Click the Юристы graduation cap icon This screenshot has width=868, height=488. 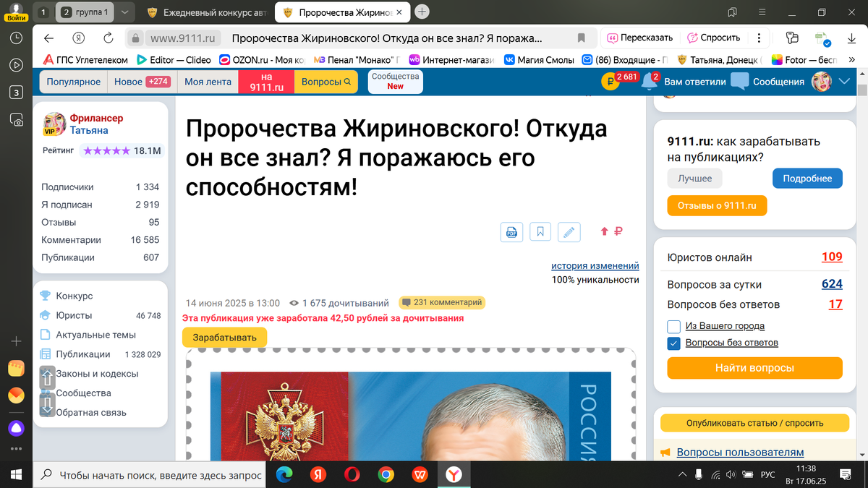point(46,315)
